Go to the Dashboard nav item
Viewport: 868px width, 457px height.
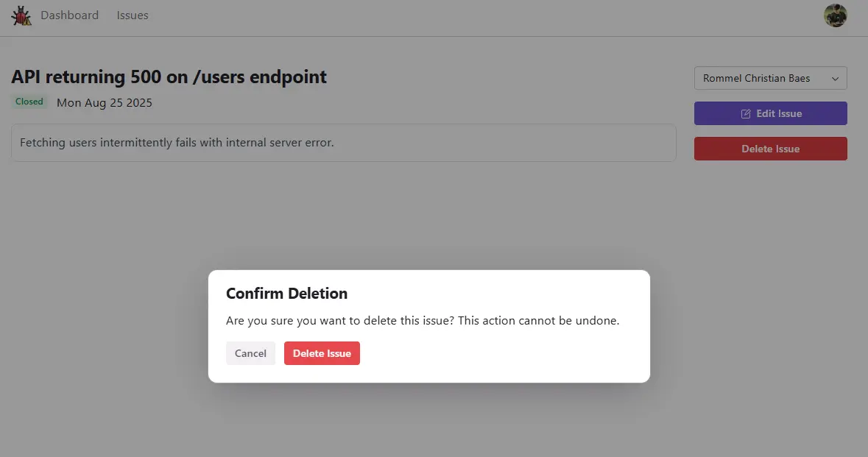pos(70,15)
